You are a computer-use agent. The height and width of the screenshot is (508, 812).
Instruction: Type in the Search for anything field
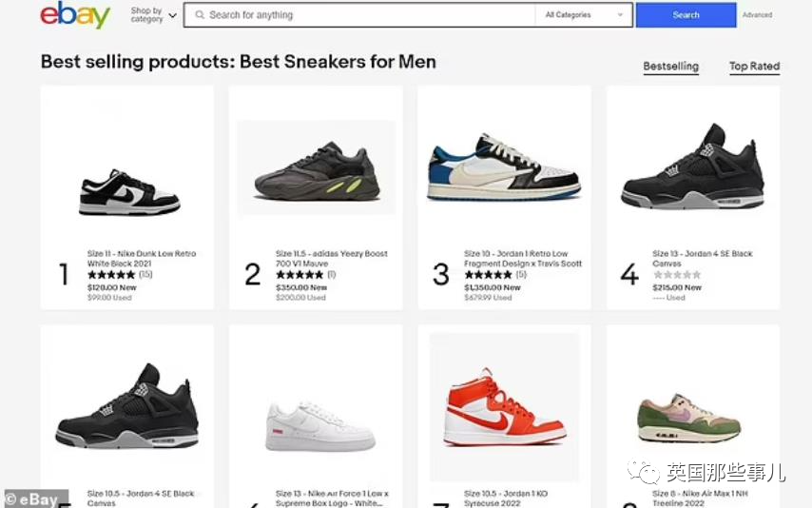coord(366,15)
